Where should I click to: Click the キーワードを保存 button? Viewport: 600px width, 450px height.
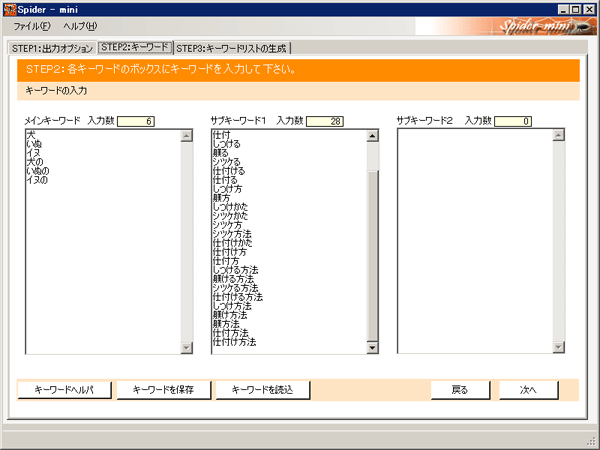[x=163, y=390]
